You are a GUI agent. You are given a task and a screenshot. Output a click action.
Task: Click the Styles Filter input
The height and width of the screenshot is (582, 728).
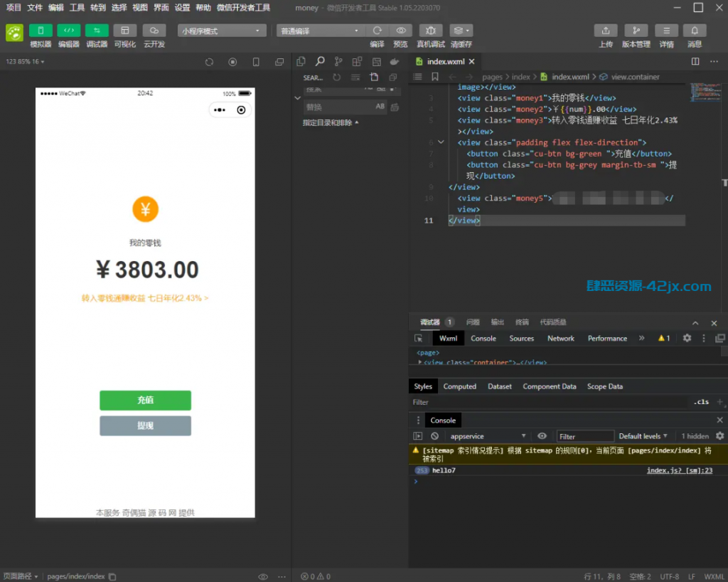(x=549, y=402)
